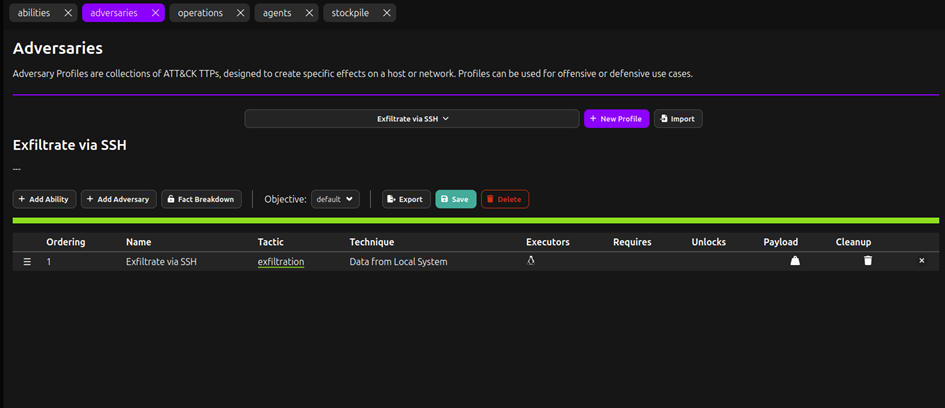945x408 pixels.
Task: Click the drag handle on row 1
Action: coord(27,262)
